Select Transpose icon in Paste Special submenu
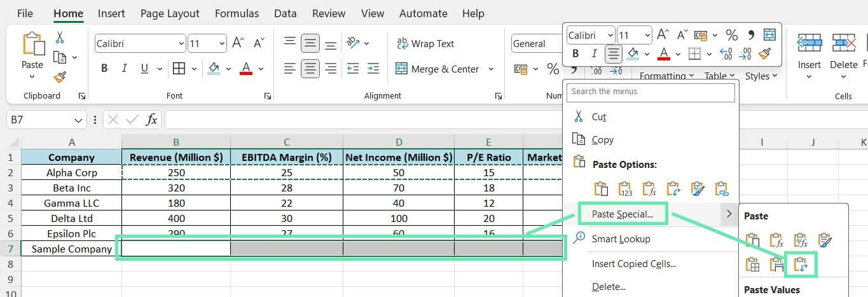 coord(801,264)
